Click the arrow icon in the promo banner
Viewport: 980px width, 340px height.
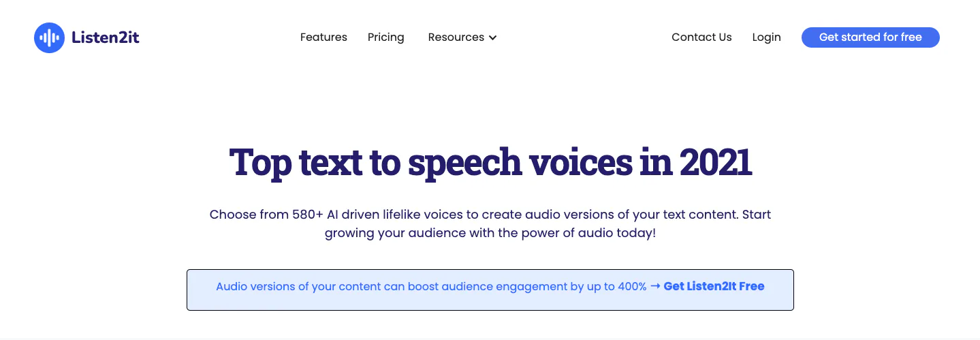655,286
